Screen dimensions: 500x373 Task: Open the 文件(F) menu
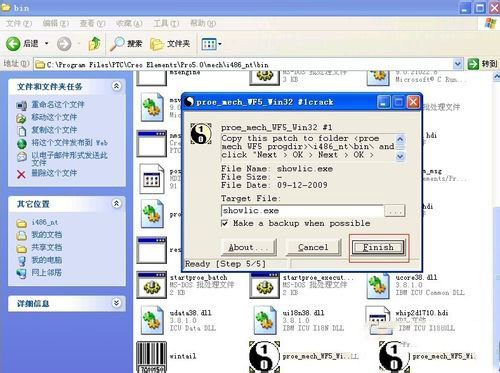coord(19,23)
